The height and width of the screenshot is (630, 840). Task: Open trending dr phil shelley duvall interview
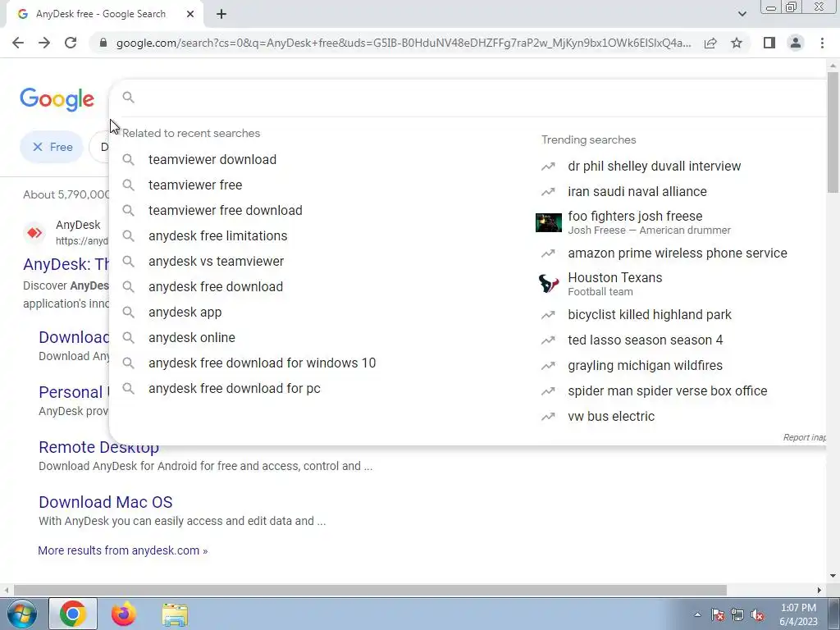654,166
